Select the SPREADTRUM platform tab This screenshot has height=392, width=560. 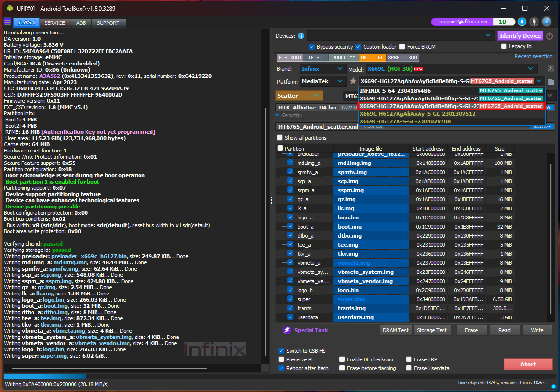click(x=402, y=57)
